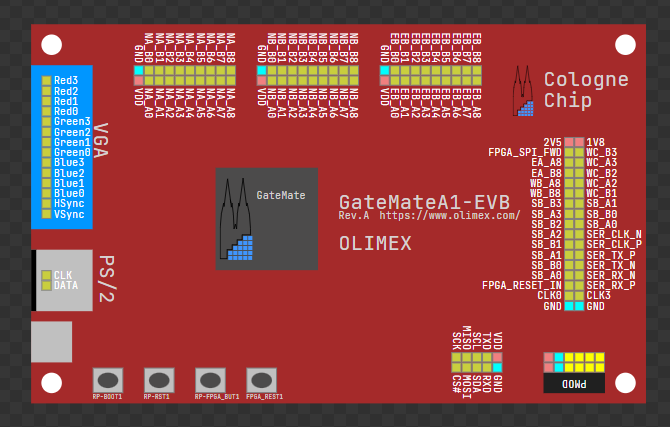670x427 pixels.
Task: Click the vertical PS/2 label
Action: tap(107, 279)
